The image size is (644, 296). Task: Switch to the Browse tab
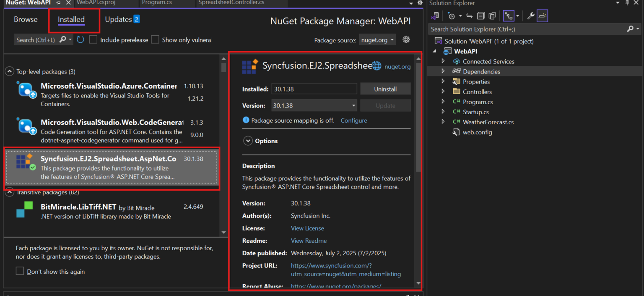[x=26, y=19]
